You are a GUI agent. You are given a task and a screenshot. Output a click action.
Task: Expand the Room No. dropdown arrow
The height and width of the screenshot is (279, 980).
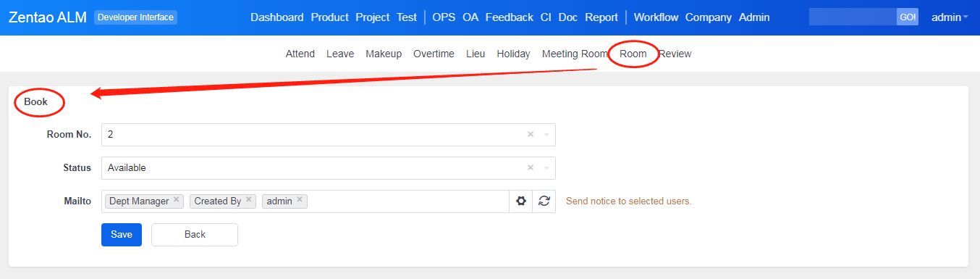(546, 135)
